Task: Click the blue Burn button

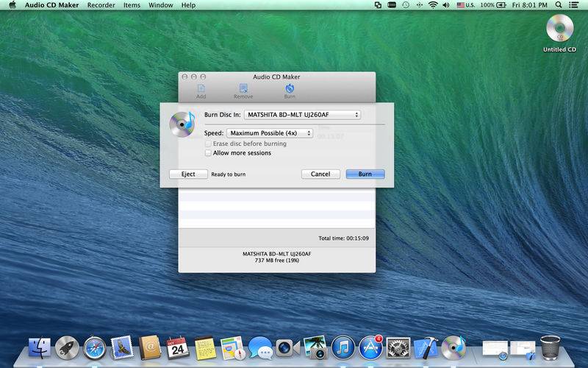Action: (365, 174)
